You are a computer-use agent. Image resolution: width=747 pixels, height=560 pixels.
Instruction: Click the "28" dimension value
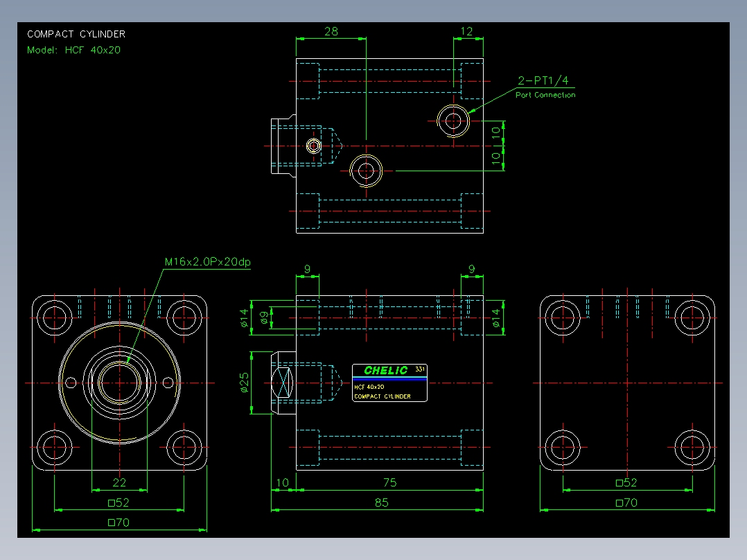coord(331,31)
